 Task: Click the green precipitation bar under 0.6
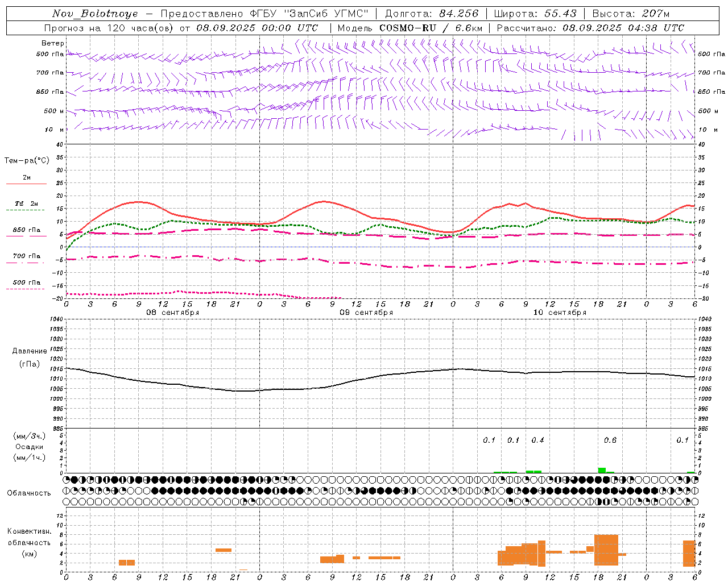pos(602,470)
